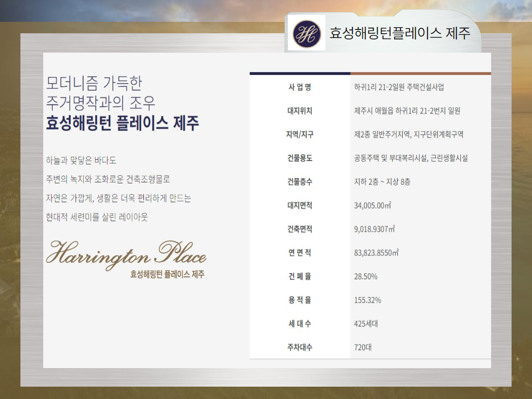Click the 건축면적 row label
532x399 pixels.
pyautogui.click(x=300, y=229)
